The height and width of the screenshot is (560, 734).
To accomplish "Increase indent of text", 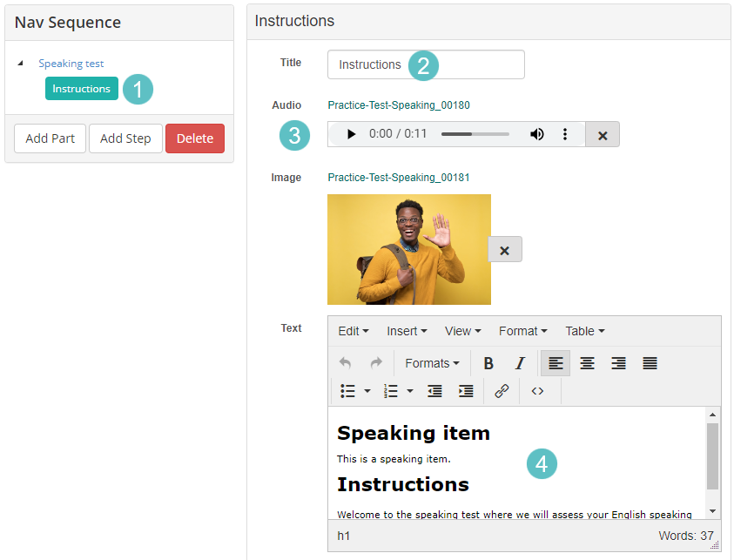I will pos(466,391).
